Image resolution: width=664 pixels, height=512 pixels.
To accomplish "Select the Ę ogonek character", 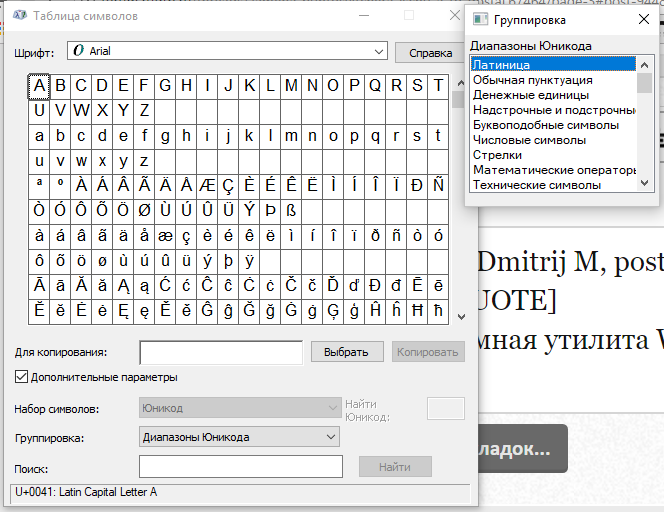I will [123, 311].
